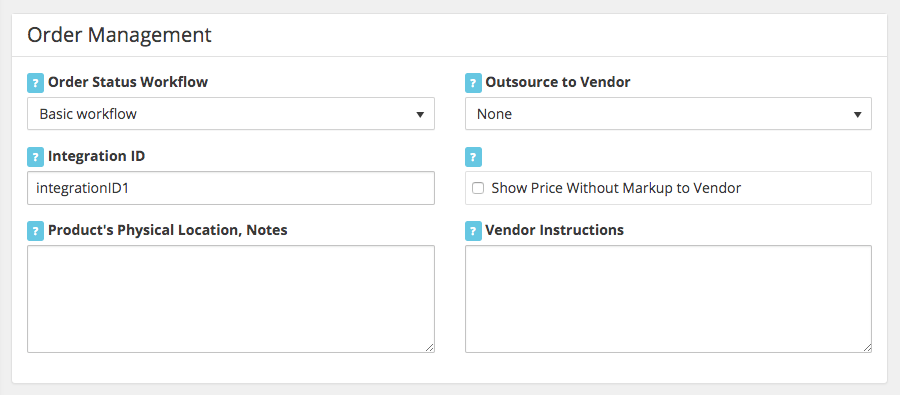Click the Vendor Instructions label
The width and height of the screenshot is (900, 395).
tap(554, 230)
